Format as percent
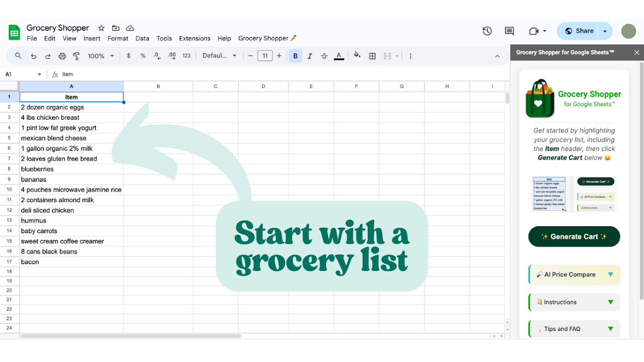This screenshot has height=362, width=644. (143, 56)
